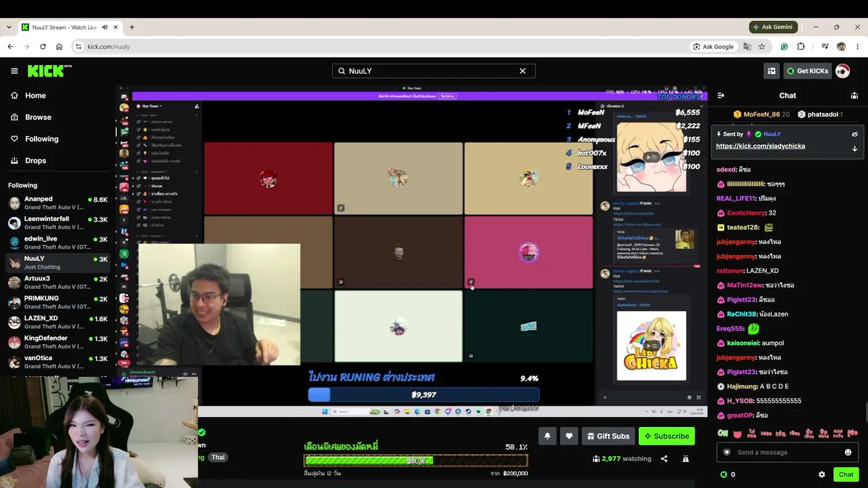Click the green Chat send button
This screenshot has height=488, width=868.
(846, 474)
